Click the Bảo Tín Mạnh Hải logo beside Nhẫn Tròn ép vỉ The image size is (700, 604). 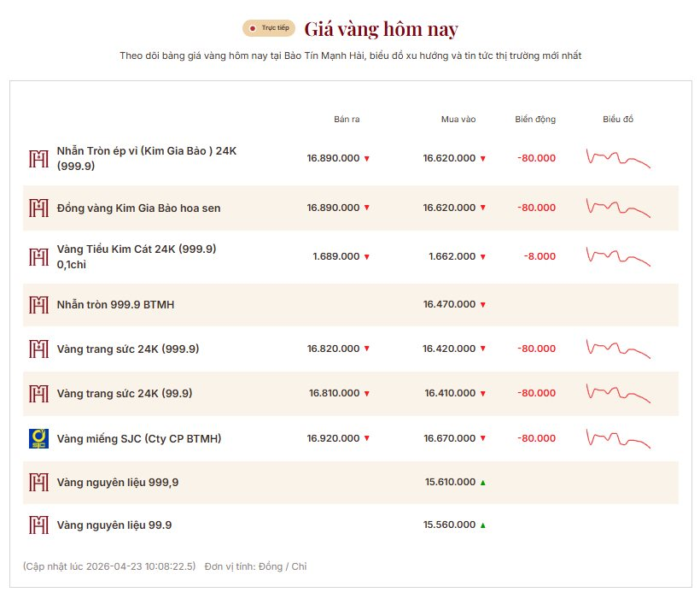[38, 159]
